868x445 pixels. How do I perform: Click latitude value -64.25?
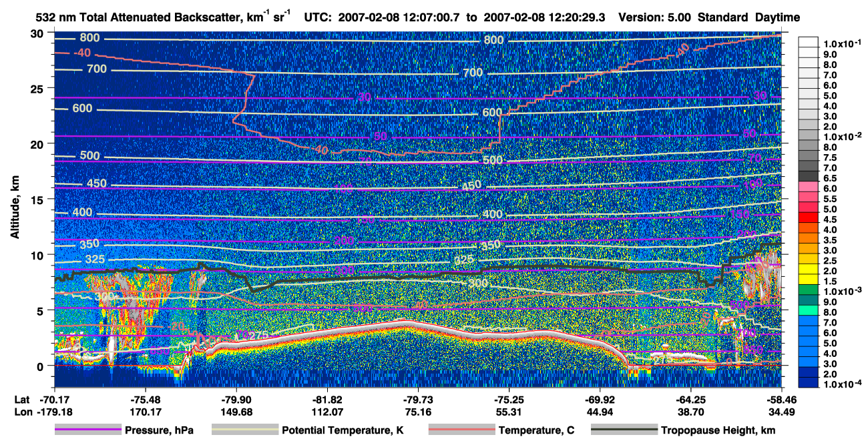click(690, 400)
